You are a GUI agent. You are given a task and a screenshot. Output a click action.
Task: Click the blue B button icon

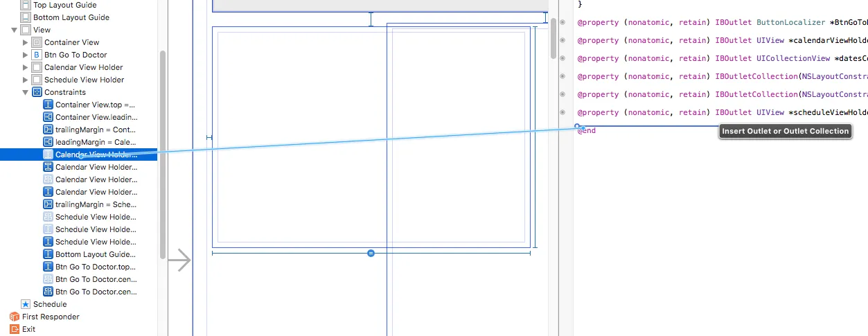coord(37,55)
